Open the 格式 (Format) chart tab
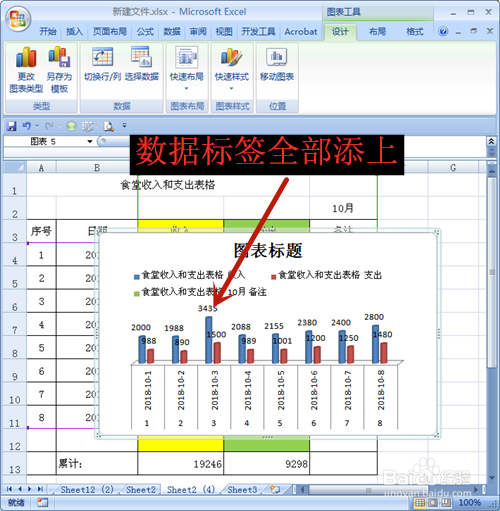The height and width of the screenshot is (511, 500). 414,32
